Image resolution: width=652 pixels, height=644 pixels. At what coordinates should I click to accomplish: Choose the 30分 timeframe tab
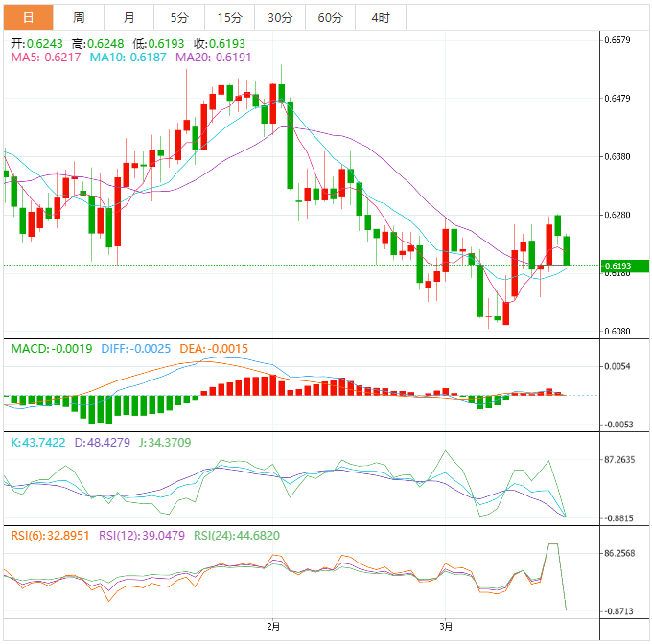coord(280,17)
